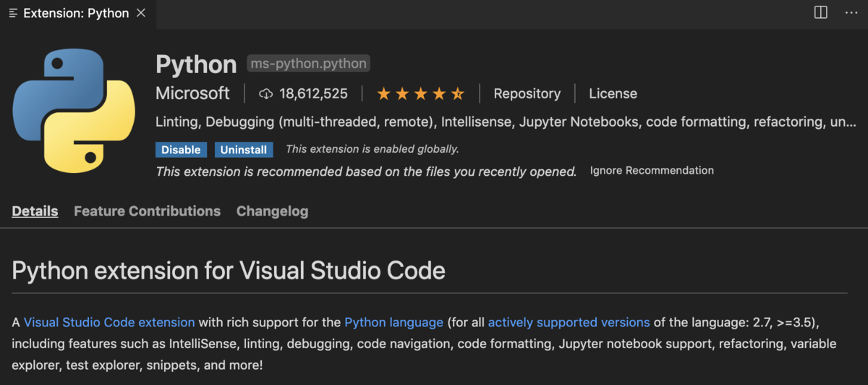This screenshot has height=385, width=868.
Task: Click the cloud download count icon
Action: [265, 93]
